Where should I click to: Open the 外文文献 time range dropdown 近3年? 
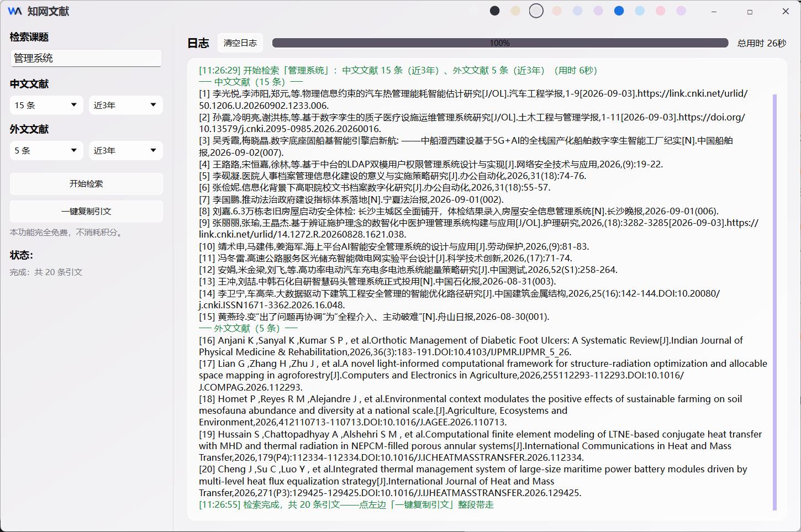(x=126, y=150)
